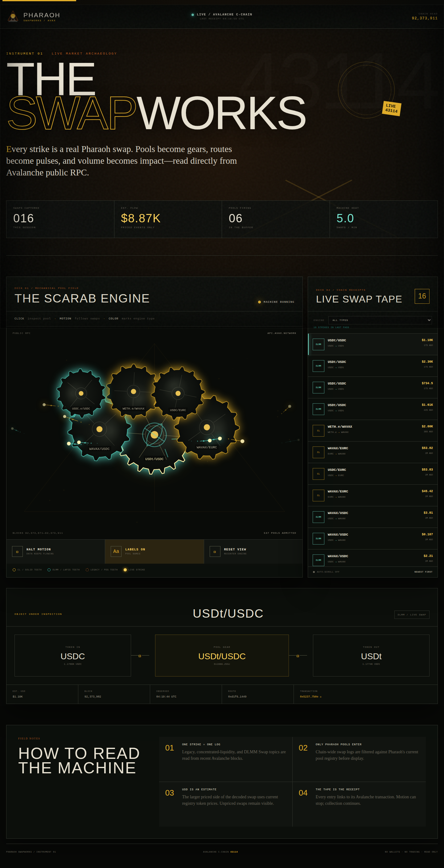Click the Pool Gear USDt/USDC card

pos(222,655)
